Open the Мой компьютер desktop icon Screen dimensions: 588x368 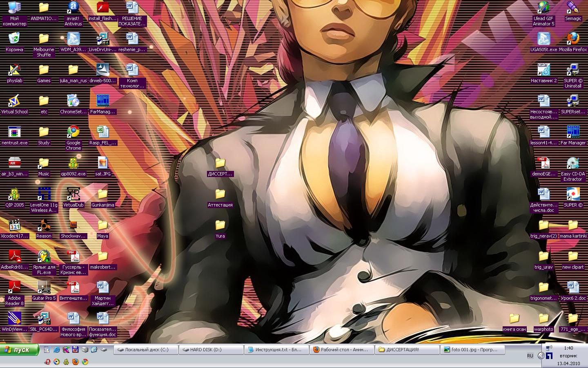(14, 13)
